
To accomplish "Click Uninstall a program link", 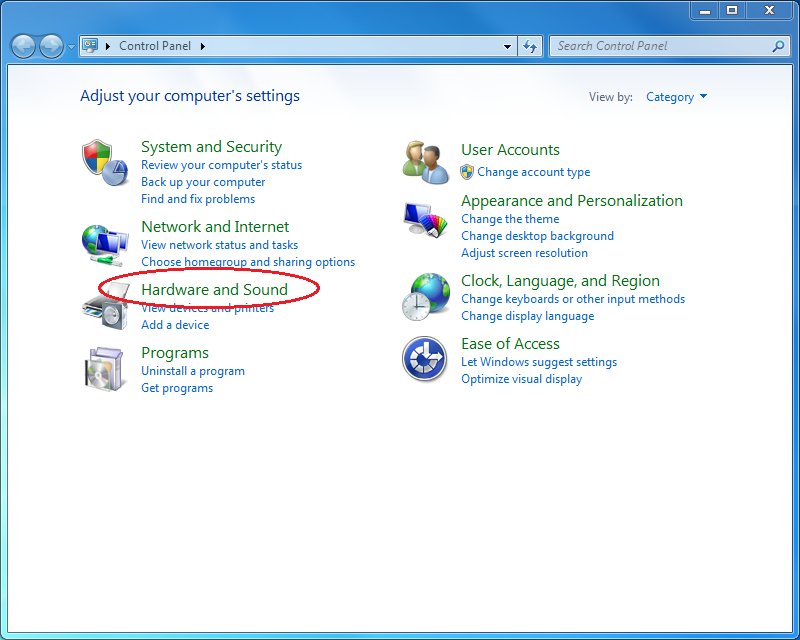I will pos(193,371).
